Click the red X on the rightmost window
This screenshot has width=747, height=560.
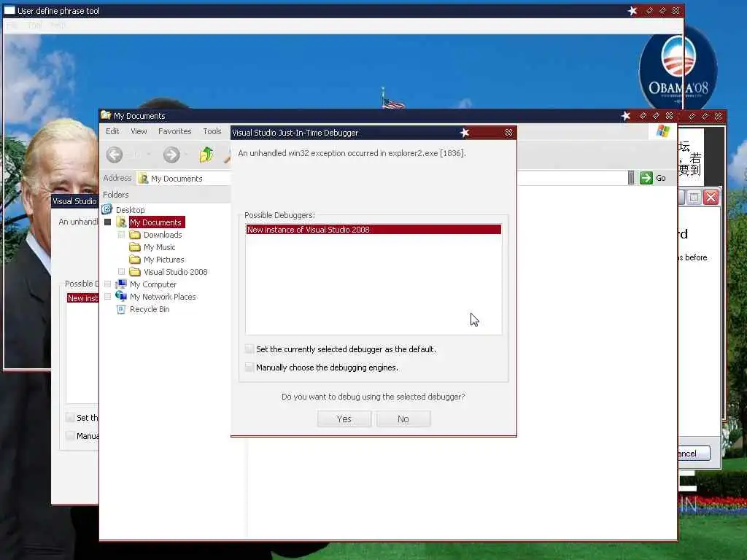pyautogui.click(x=711, y=197)
